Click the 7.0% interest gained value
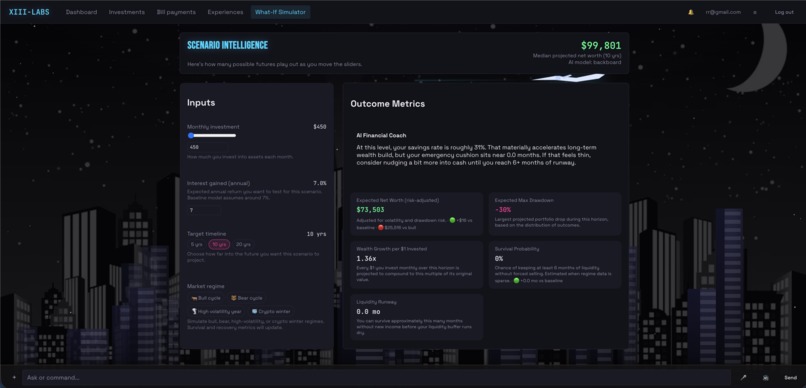Viewport: 806px width, 388px height. coord(320,183)
